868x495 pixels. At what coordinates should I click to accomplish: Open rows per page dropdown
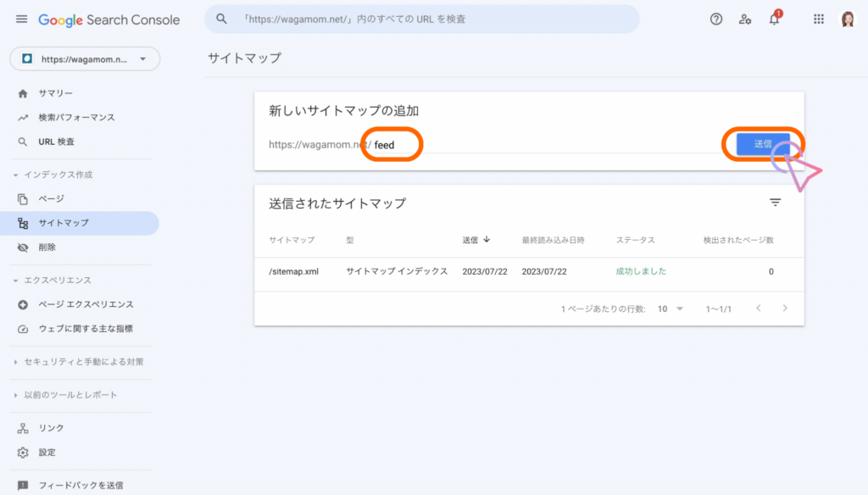(x=670, y=309)
